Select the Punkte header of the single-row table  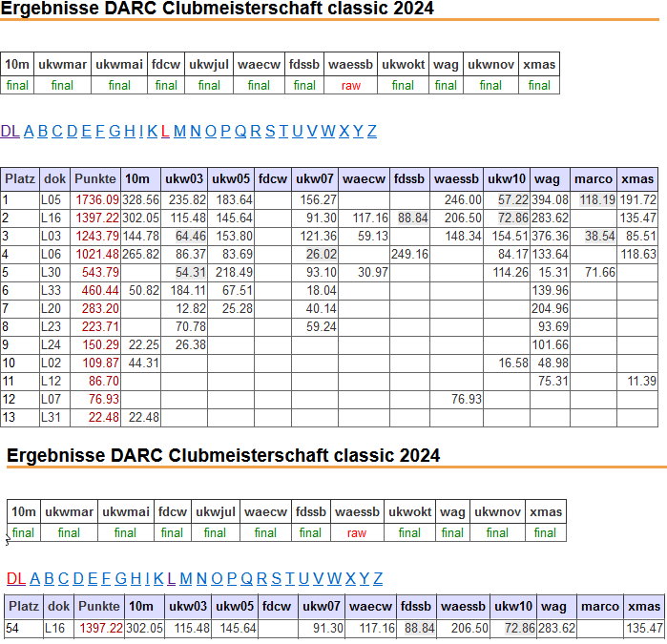pos(99,606)
